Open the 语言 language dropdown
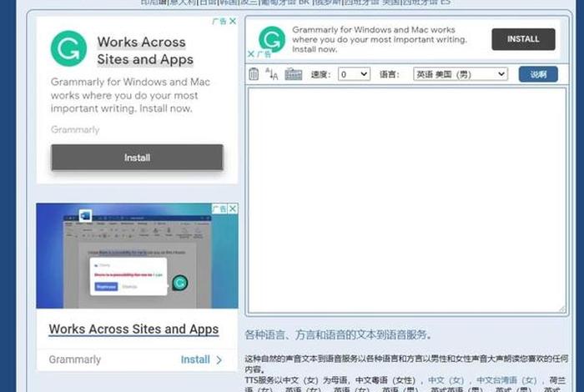 click(x=461, y=74)
